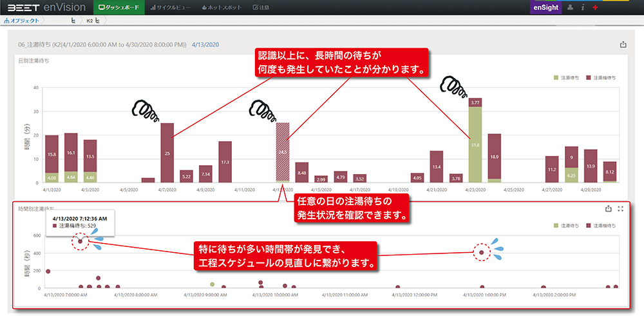Click the 3.77 segment atop 4/23 bar
The image size is (644, 316).
475,103
